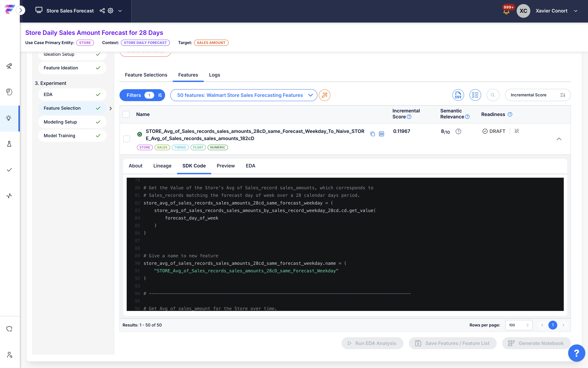588x368 pixels.
Task: Export the feature list to CSV
Action: 458,95
